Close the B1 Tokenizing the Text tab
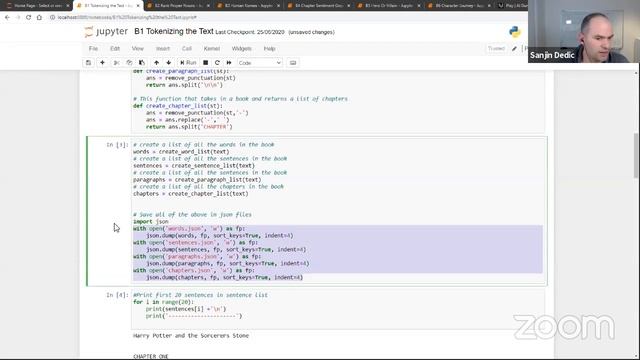The width and height of the screenshot is (640, 360). 138,6
